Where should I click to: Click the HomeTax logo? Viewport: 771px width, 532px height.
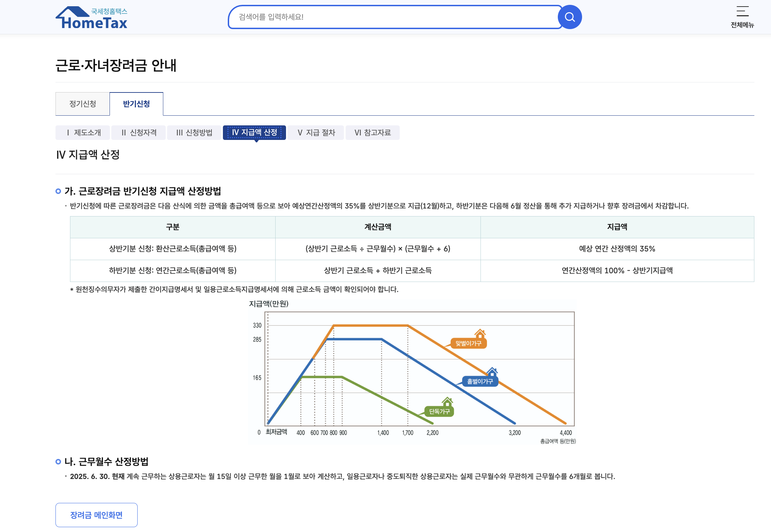click(92, 18)
